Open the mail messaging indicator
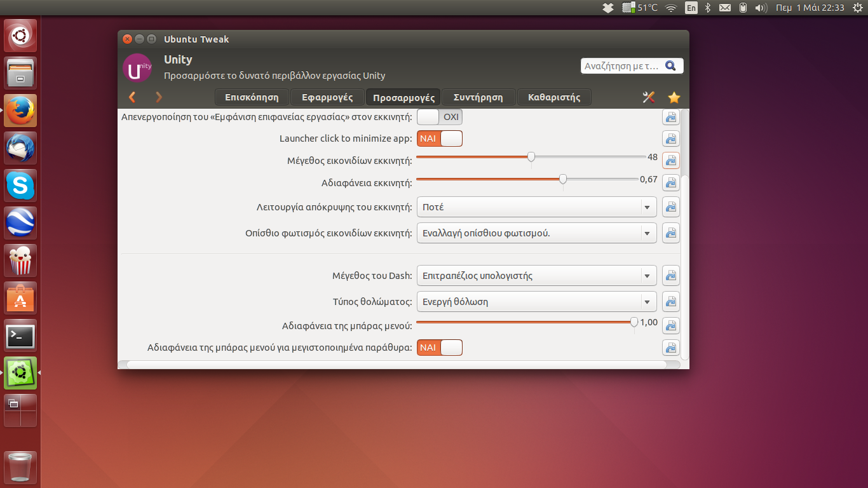 click(725, 8)
